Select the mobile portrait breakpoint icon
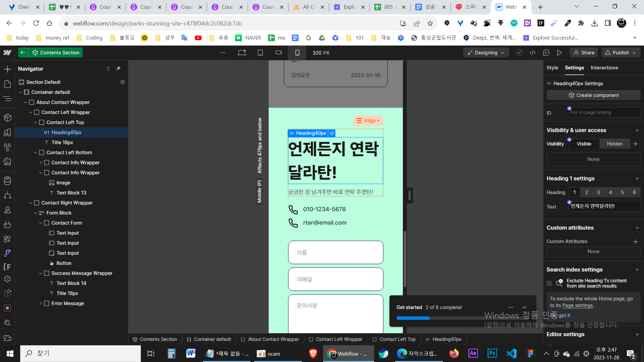 (297, 53)
